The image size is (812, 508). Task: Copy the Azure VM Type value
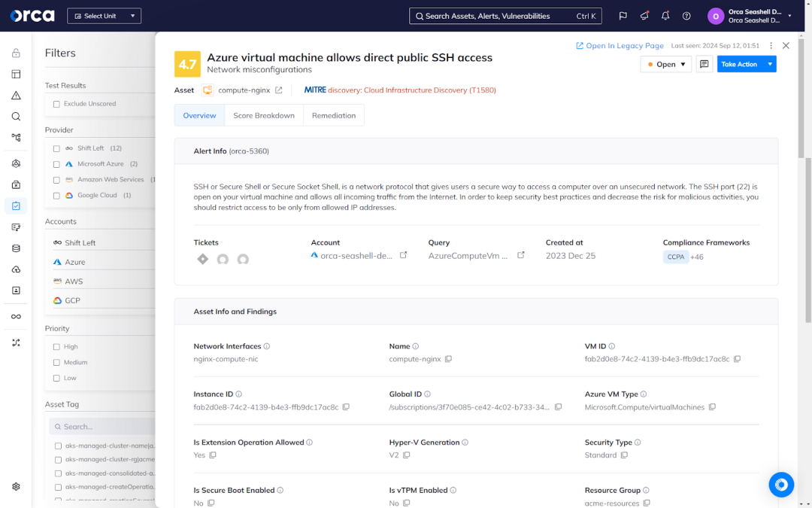(x=713, y=407)
